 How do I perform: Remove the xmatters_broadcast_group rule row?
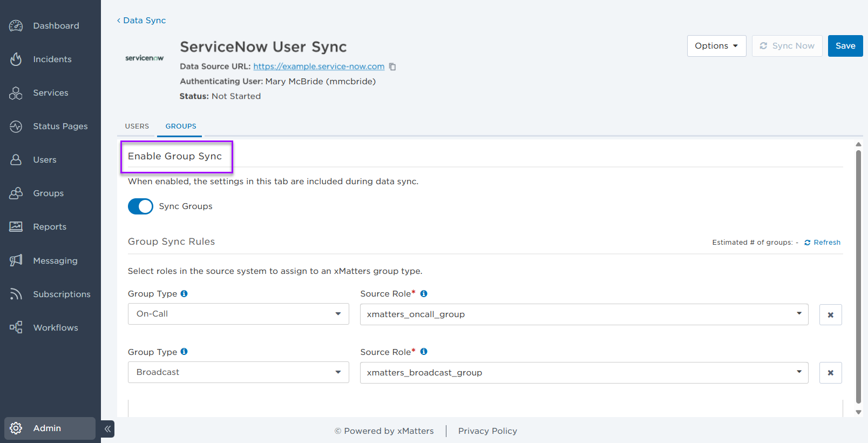click(830, 373)
